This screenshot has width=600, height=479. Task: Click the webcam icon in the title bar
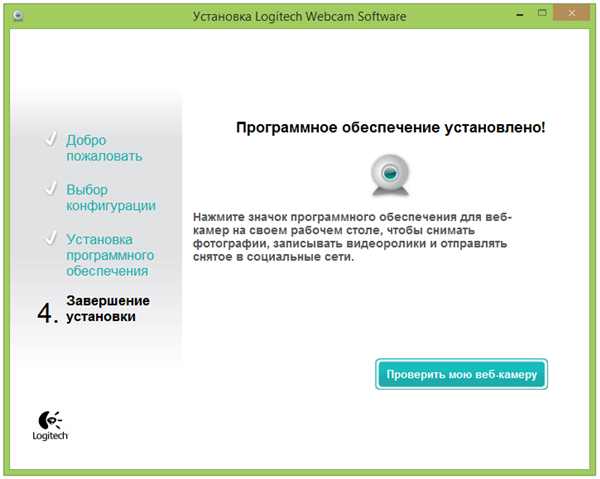[x=18, y=16]
